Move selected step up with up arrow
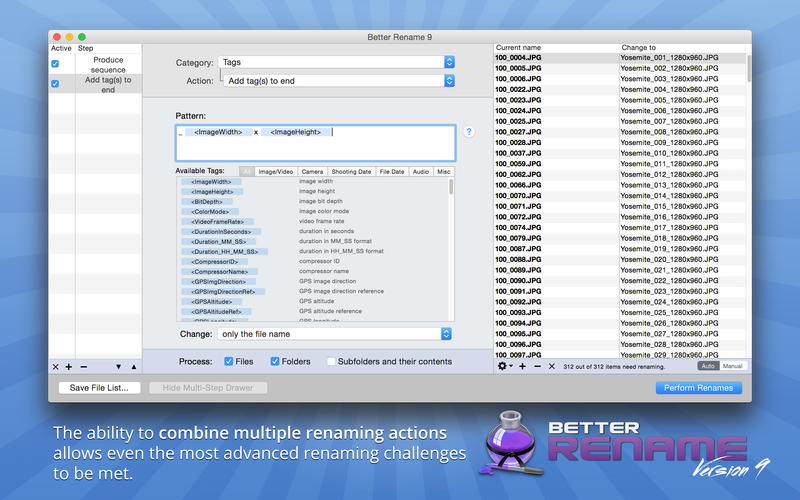 tap(134, 367)
